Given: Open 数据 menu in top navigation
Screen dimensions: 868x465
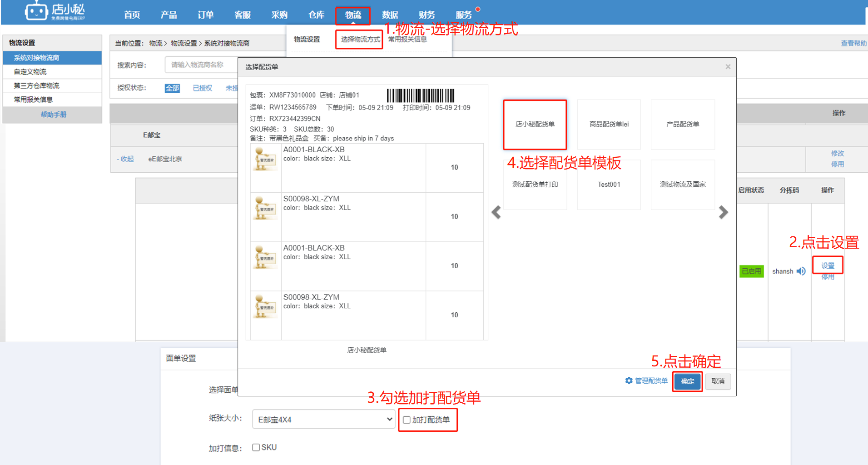Looking at the screenshot, I should 390,15.
